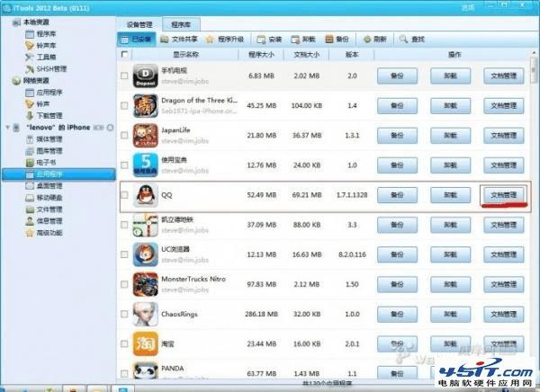
Task: Open 桌面管理 desktop management
Action: click(x=44, y=186)
